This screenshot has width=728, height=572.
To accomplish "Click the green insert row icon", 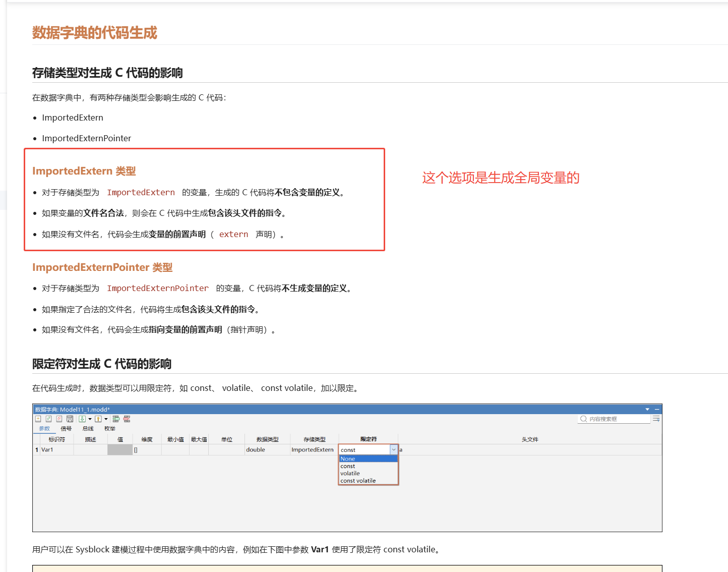I will [116, 419].
